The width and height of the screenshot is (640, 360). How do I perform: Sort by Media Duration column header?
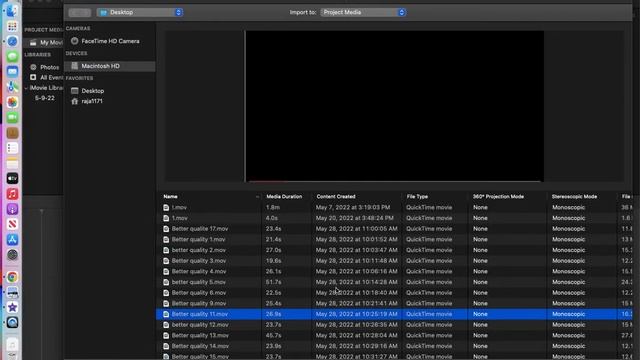point(284,196)
